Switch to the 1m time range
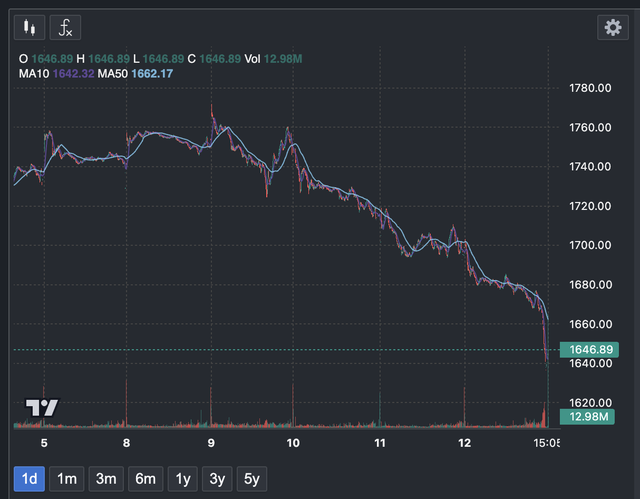The width and height of the screenshot is (640, 499). (67, 479)
